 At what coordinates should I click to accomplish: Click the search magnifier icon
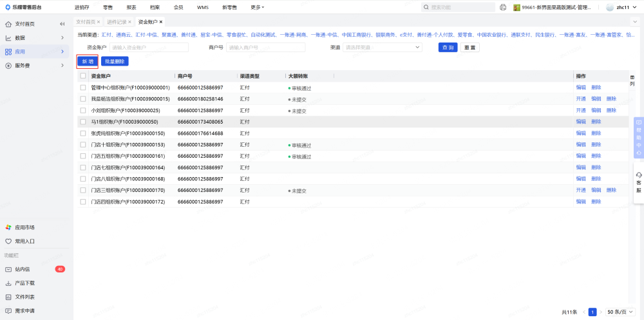[x=427, y=7]
